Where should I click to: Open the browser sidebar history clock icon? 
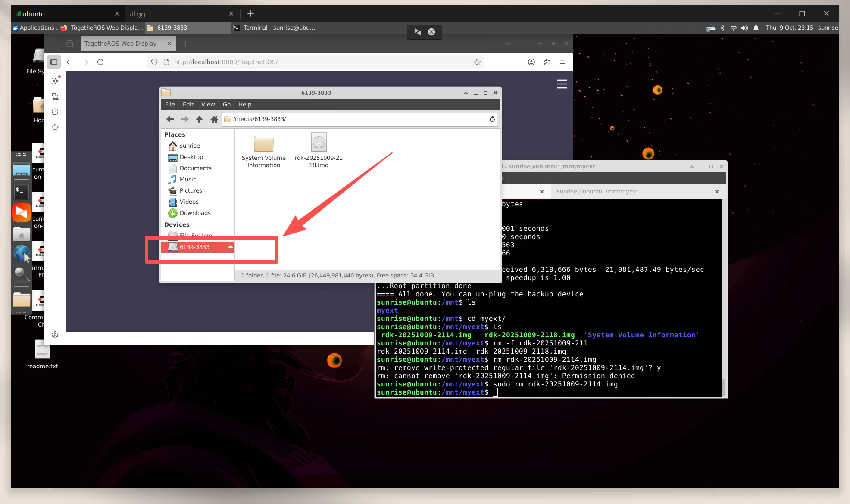click(55, 112)
